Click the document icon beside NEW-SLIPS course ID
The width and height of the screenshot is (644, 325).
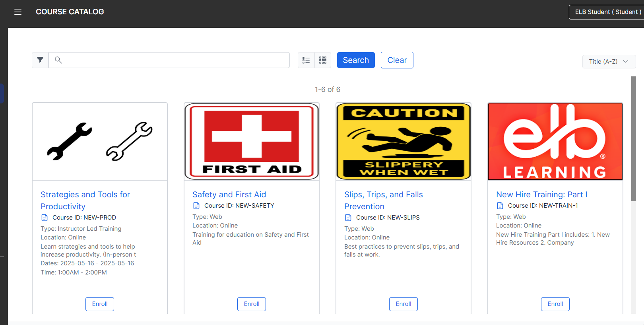pos(348,218)
